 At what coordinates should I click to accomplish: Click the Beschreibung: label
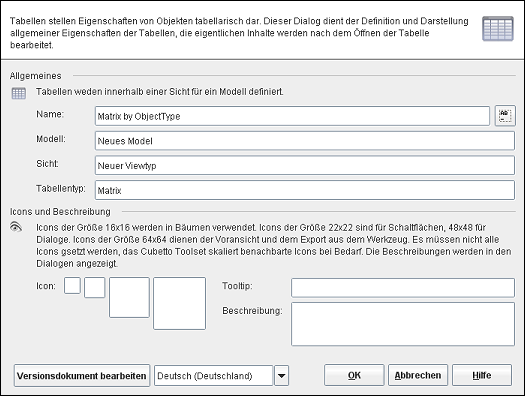click(x=252, y=311)
